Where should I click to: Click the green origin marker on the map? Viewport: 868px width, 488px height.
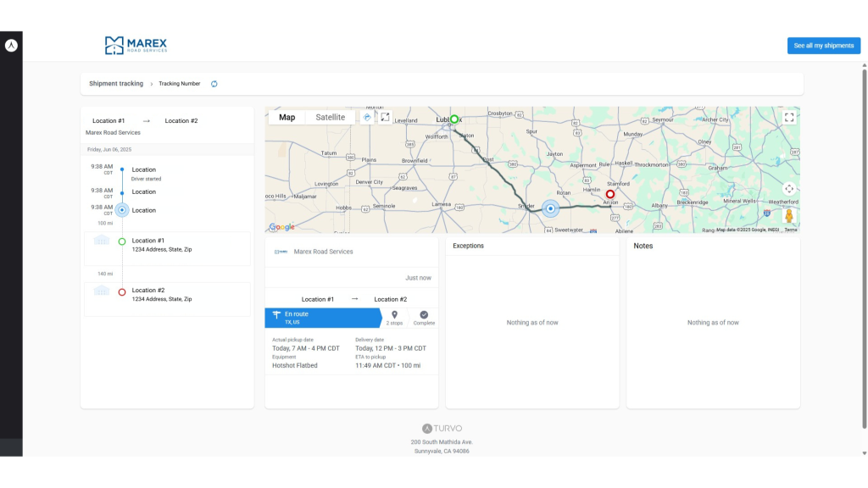[454, 120]
